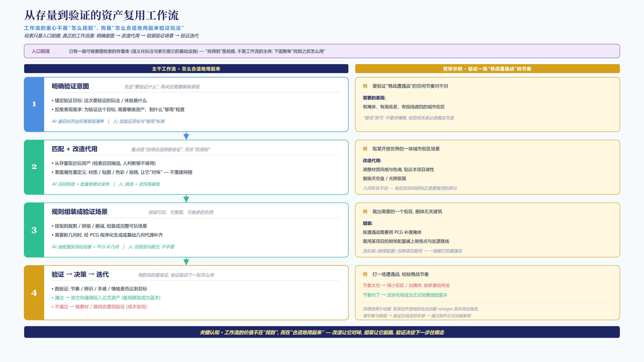Click the note 先定要验证什么, 再决定需要哪类表现
The image size is (644, 362).
(162, 87)
